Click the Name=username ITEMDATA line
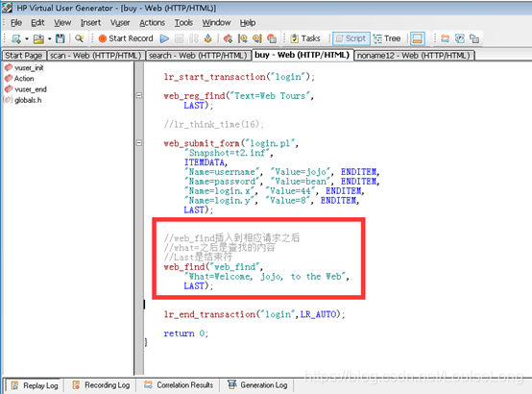Image resolution: width=532 pixels, height=394 pixels. [x=281, y=172]
